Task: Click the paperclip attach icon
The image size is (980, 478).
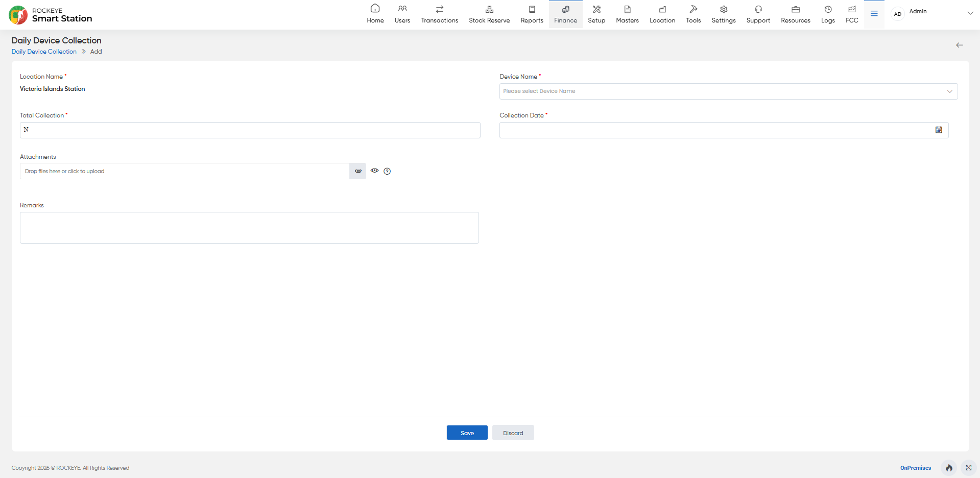Action: pyautogui.click(x=358, y=171)
